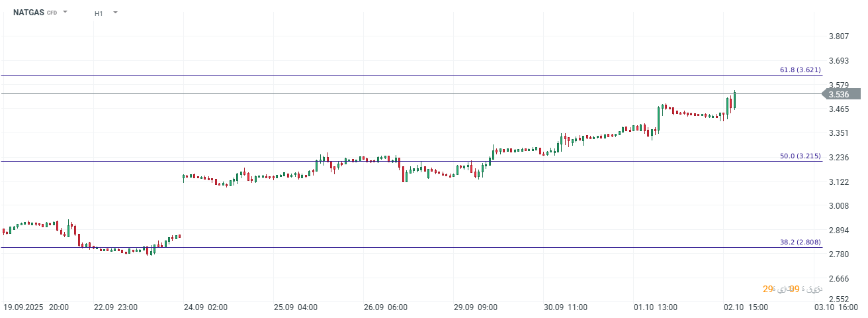The height and width of the screenshot is (318, 868).
Task: Click the 3.693 price axis label
Action: tap(839, 61)
